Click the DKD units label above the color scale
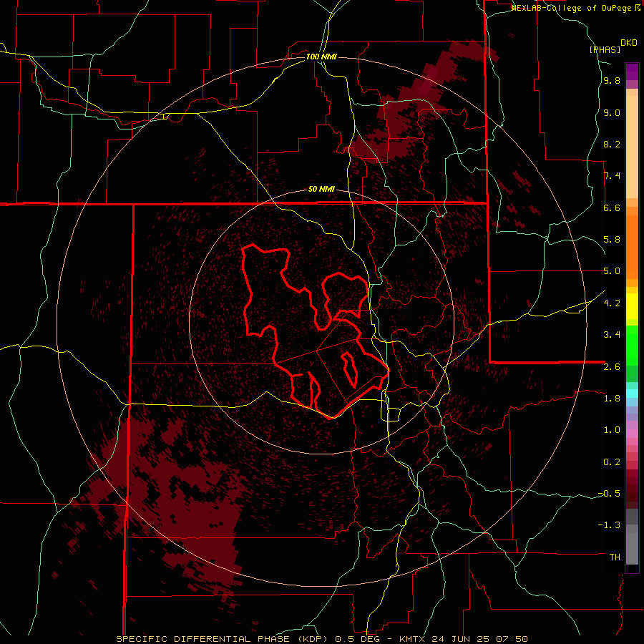 629,43
